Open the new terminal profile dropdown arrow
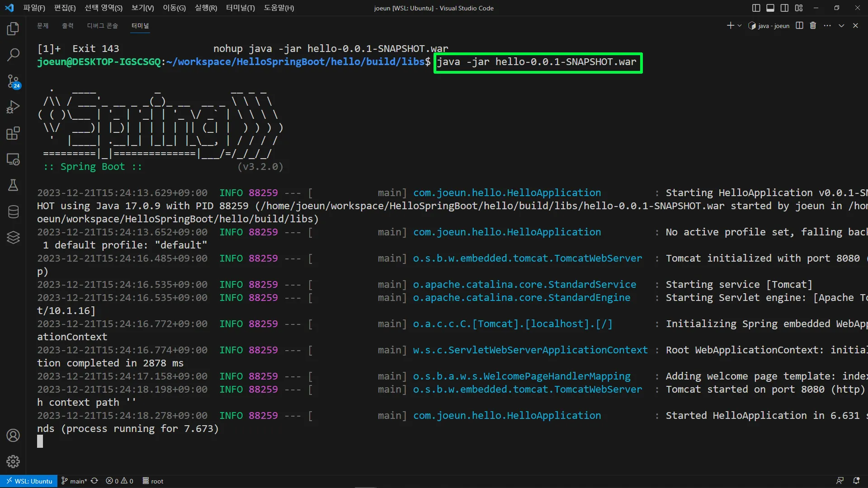Viewport: 868px width, 488px height. coord(740,26)
